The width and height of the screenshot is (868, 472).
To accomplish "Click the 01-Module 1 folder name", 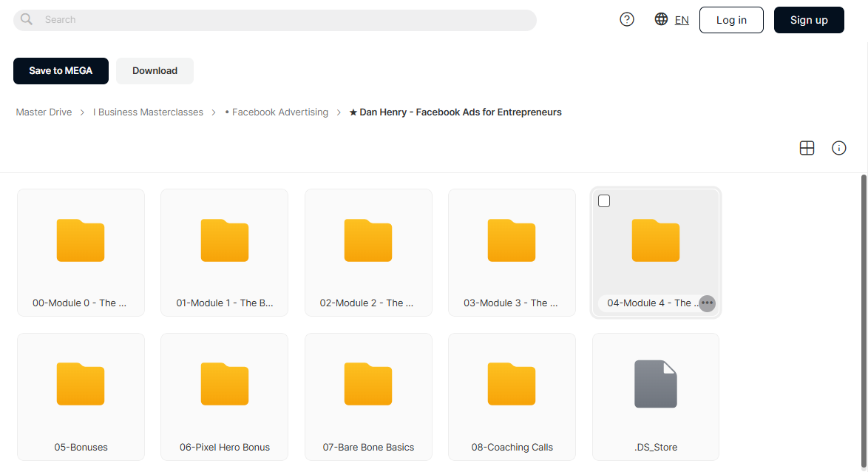I will [224, 303].
